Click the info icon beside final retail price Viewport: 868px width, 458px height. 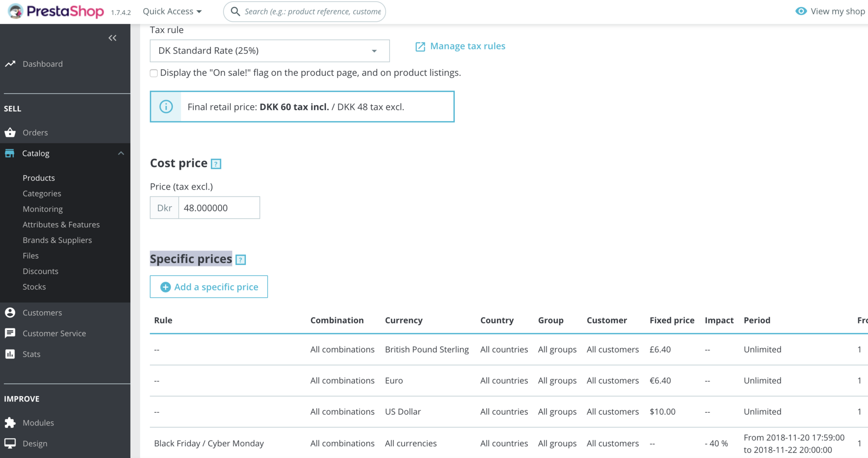pos(166,107)
